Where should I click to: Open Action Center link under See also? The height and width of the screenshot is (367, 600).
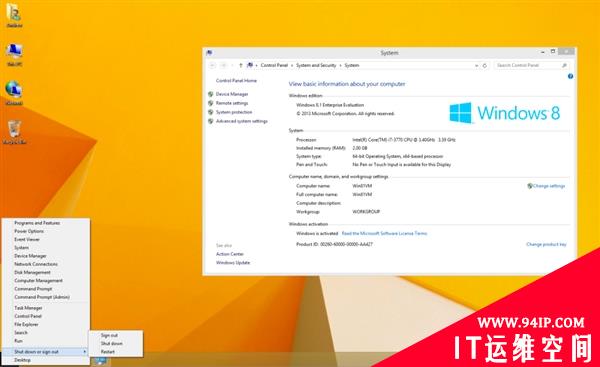230,254
